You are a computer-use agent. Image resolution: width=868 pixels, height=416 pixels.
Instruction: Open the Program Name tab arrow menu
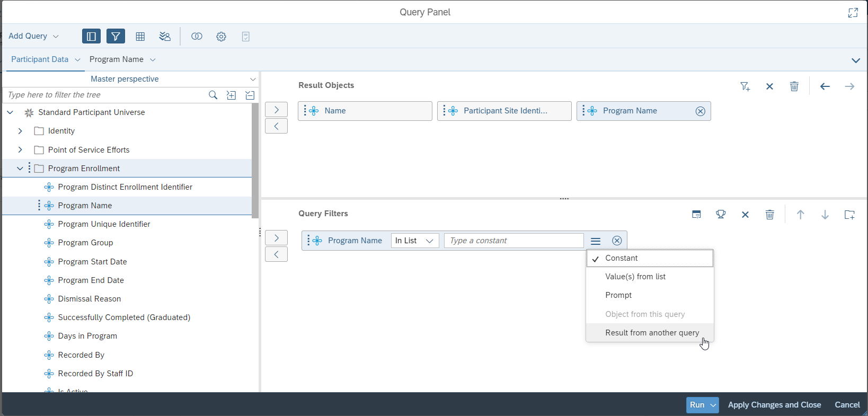click(x=153, y=60)
